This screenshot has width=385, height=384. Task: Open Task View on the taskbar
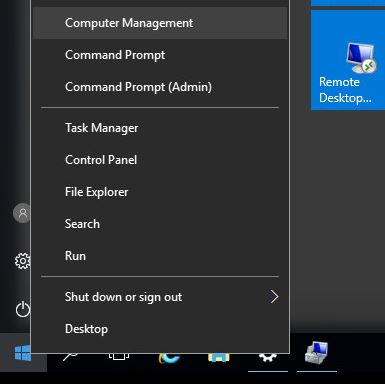pos(119,356)
